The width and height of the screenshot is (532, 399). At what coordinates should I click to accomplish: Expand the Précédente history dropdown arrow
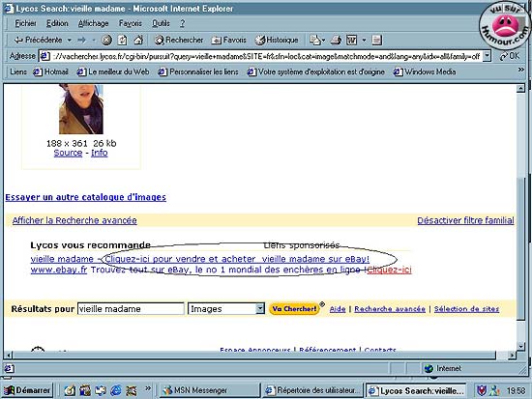point(70,40)
